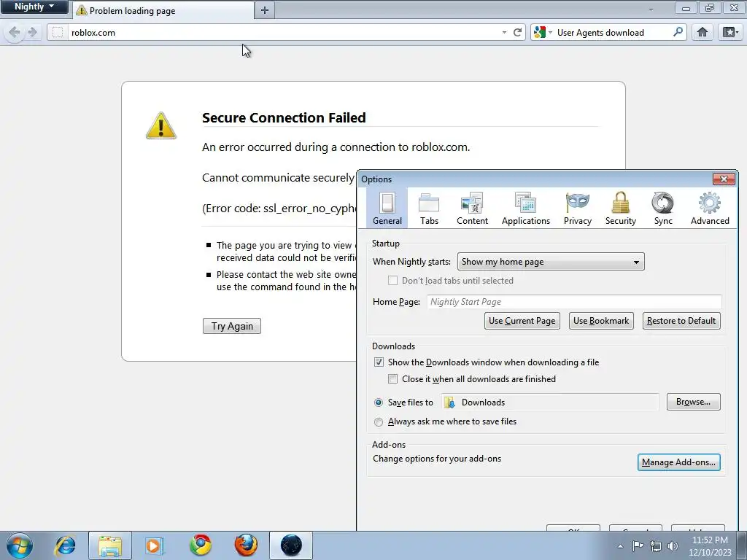
Task: Open Windows Explorer from taskbar
Action: pos(110,545)
